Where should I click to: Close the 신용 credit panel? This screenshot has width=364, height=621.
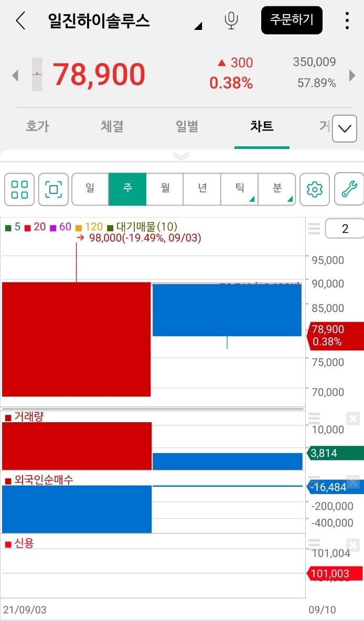pyautogui.click(x=352, y=544)
